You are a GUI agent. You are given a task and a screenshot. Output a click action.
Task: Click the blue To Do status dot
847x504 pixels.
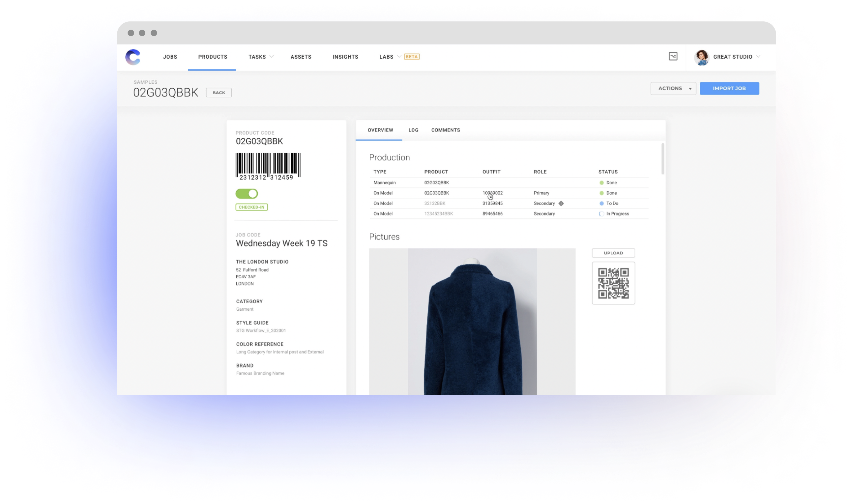601,203
